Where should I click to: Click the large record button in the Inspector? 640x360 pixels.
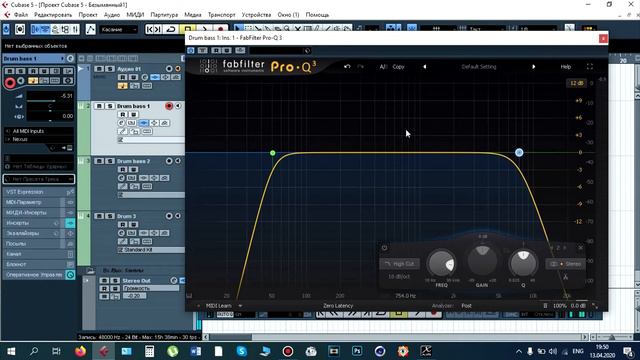[10, 83]
